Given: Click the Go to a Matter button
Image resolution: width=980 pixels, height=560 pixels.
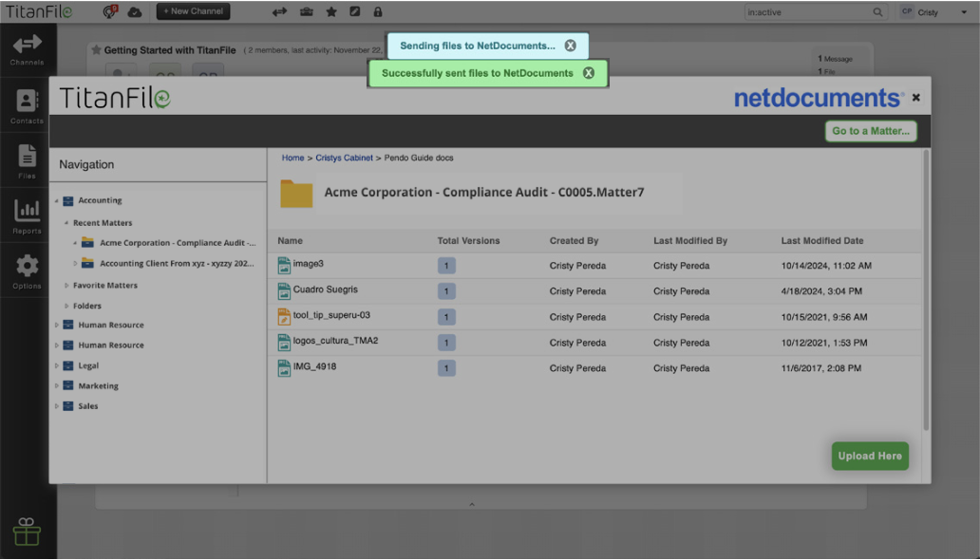Looking at the screenshot, I should pos(871,131).
